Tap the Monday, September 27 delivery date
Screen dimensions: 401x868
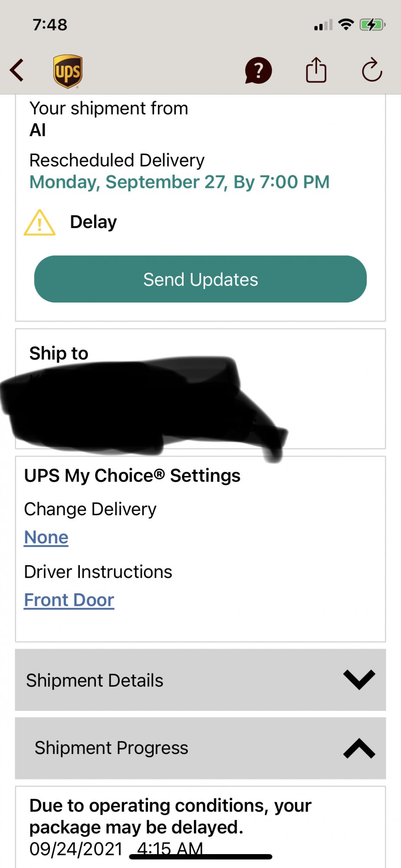(x=179, y=182)
